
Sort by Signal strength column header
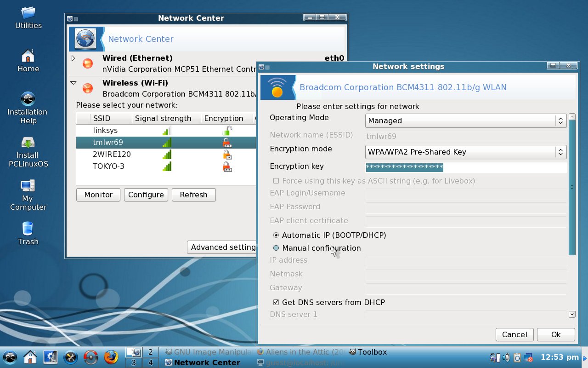(166, 118)
